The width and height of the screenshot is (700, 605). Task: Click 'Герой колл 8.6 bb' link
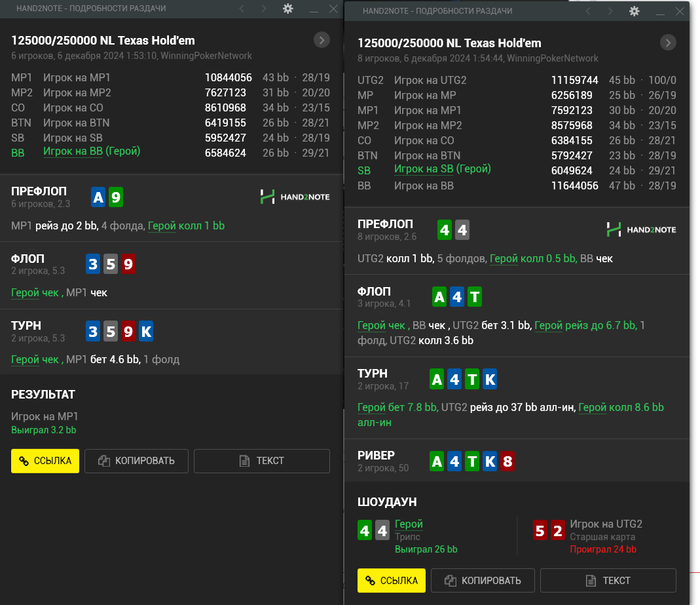click(621, 407)
